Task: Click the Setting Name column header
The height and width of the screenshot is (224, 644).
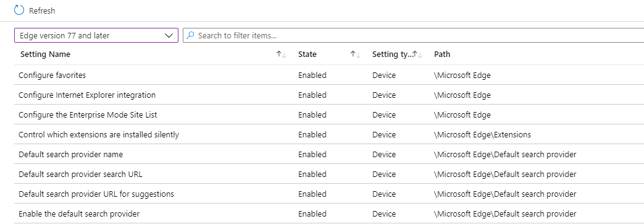Action: click(x=45, y=54)
